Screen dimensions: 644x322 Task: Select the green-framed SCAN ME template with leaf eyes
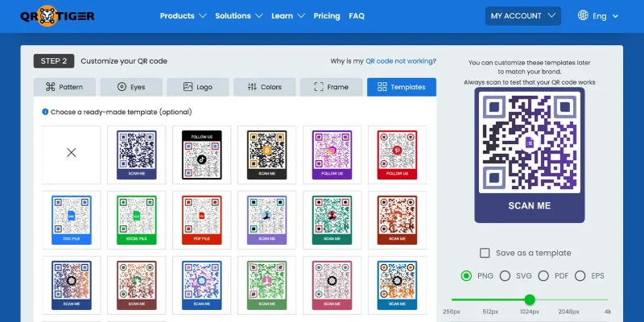(x=267, y=285)
